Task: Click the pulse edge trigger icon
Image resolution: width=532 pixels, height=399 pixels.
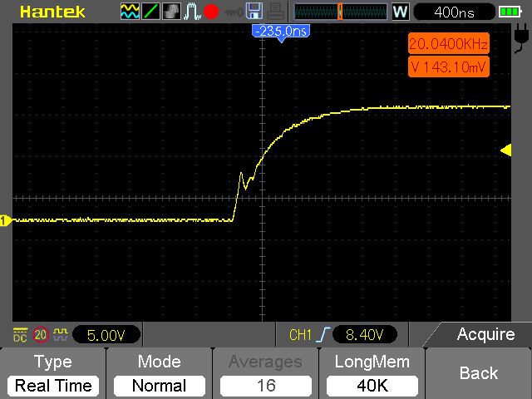Action: pos(192,11)
